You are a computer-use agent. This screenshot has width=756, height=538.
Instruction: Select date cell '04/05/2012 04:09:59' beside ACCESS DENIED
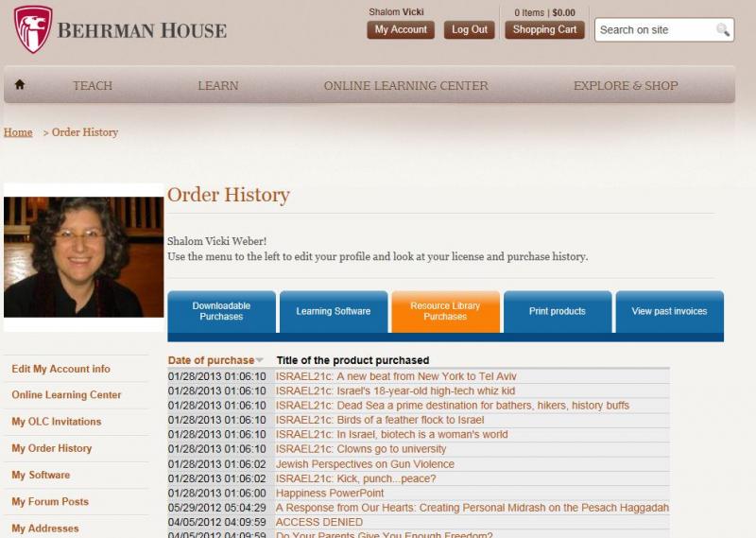click(217, 522)
